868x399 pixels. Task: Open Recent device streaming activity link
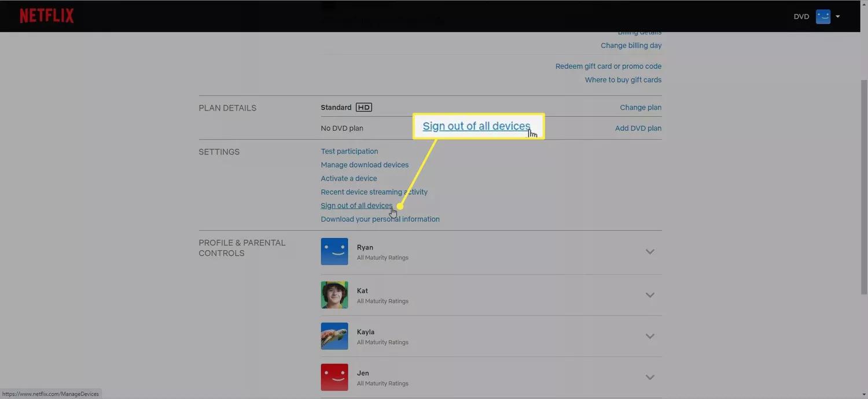pyautogui.click(x=374, y=192)
